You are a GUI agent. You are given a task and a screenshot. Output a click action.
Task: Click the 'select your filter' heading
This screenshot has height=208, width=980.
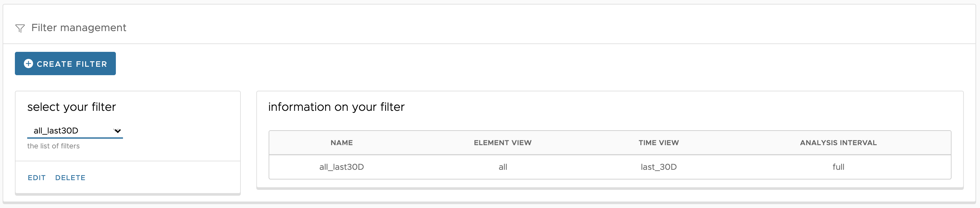coord(72,107)
